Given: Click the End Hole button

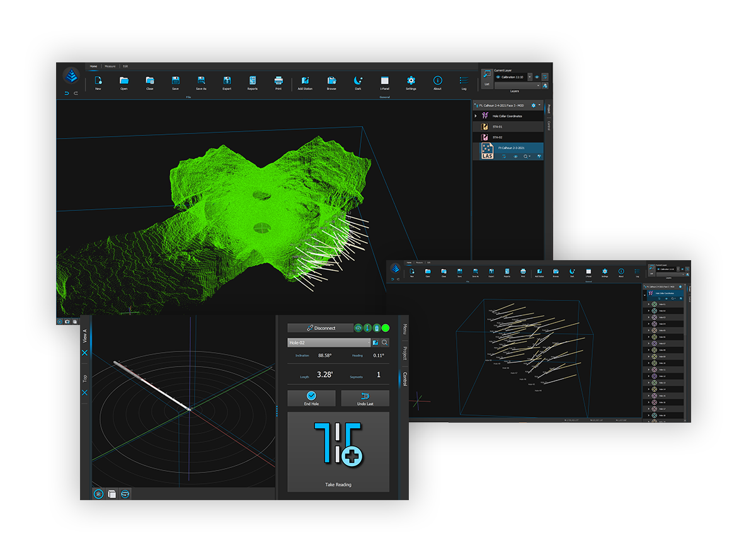Looking at the screenshot, I should [x=311, y=398].
